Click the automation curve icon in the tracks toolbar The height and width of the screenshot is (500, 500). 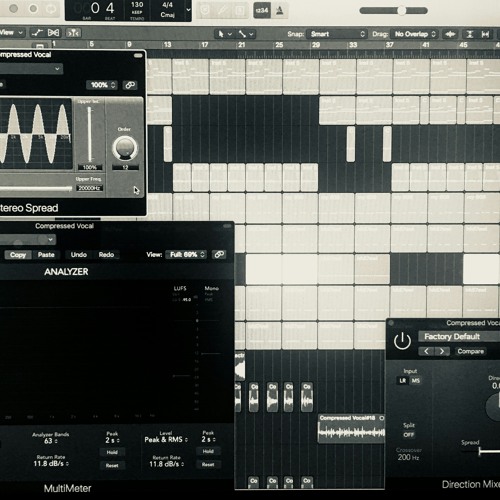point(37,33)
